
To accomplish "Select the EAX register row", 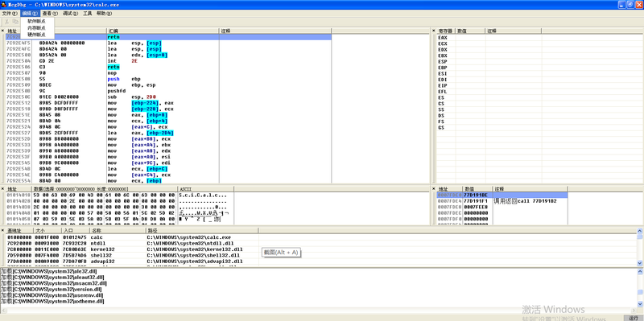I will tap(489, 37).
